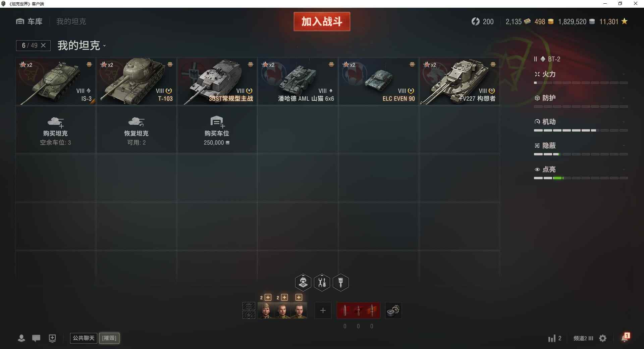This screenshot has width=644, height=349.
Task: Open the chat bubble icon
Action: [36, 338]
